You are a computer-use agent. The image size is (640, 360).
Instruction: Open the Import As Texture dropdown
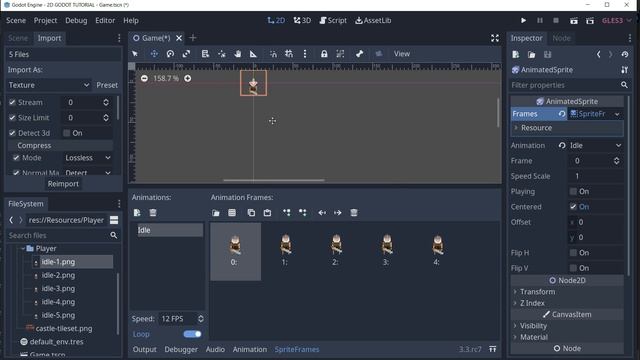tap(49, 85)
